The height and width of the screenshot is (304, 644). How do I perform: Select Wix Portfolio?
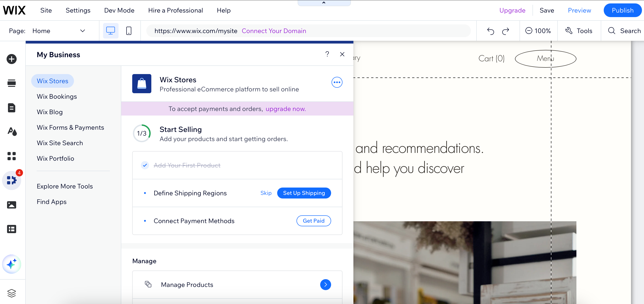[56, 159]
